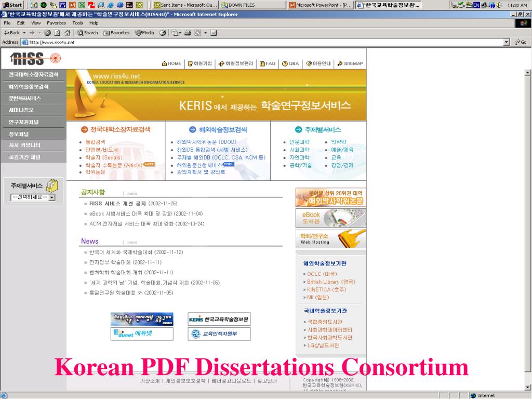532x399 pixels.
Task: Expand the Address bar dropdown
Action: pyautogui.click(x=507, y=42)
